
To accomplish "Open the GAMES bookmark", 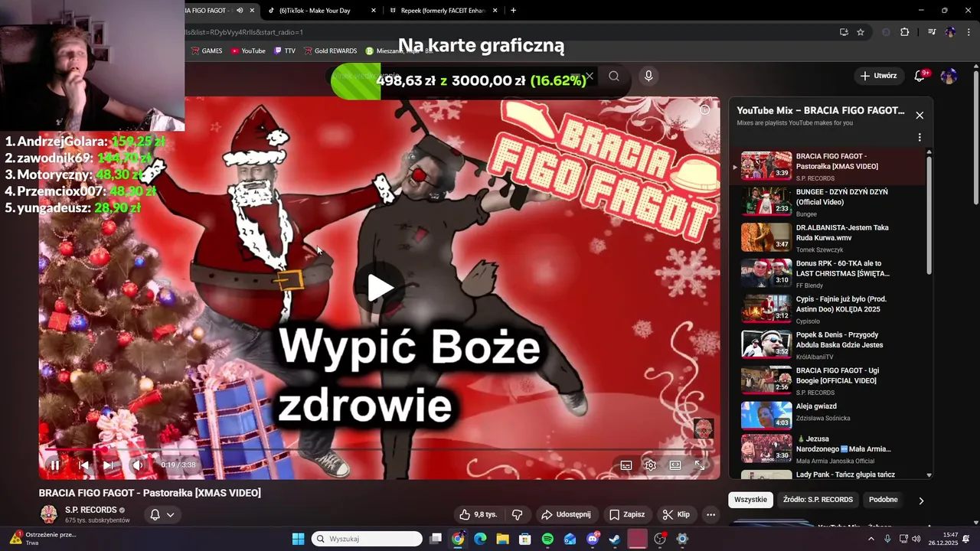I will 206,51.
